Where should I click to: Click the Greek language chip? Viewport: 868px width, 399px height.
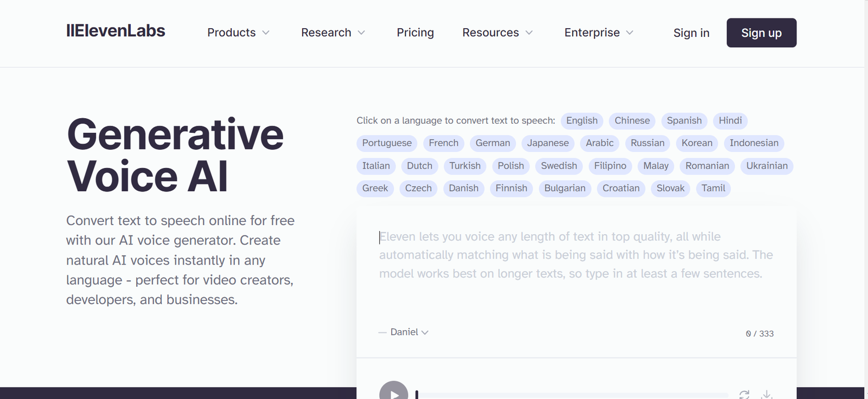(375, 188)
